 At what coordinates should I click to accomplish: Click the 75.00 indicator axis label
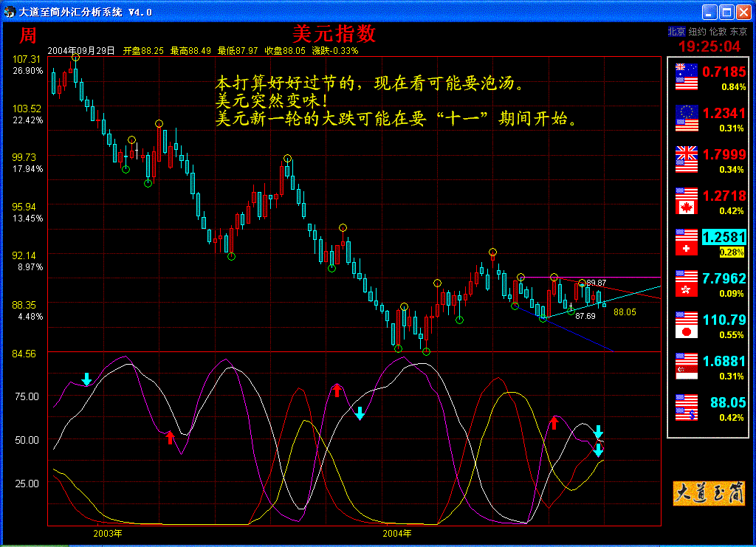[27, 396]
